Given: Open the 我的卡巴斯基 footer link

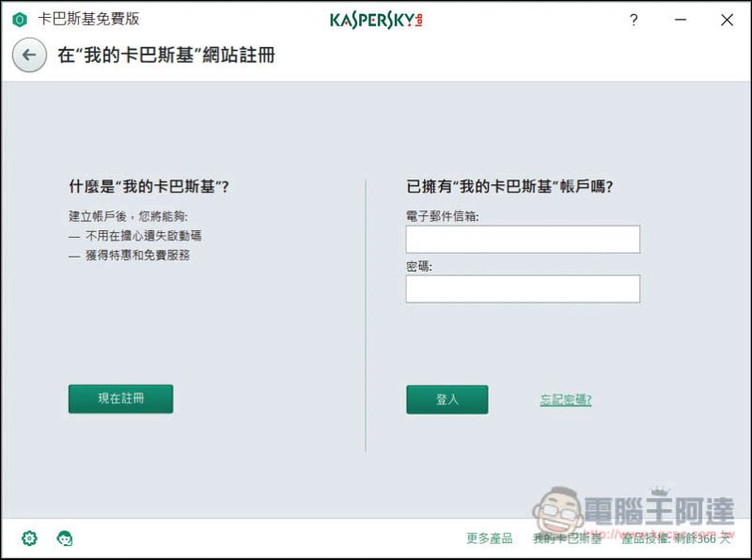Looking at the screenshot, I should pyautogui.click(x=568, y=538).
